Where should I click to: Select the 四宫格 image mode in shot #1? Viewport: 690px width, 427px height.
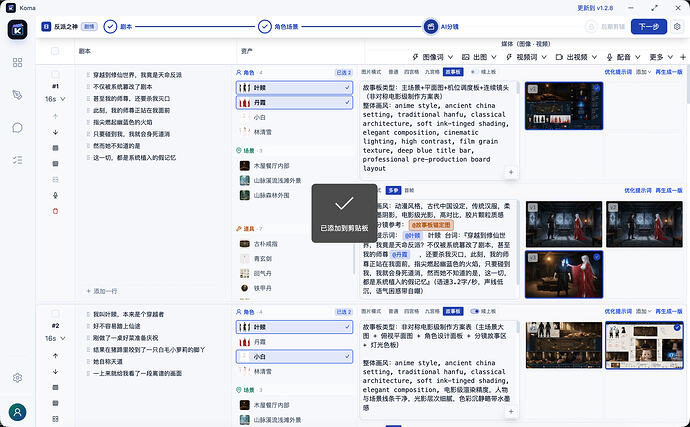[411, 72]
